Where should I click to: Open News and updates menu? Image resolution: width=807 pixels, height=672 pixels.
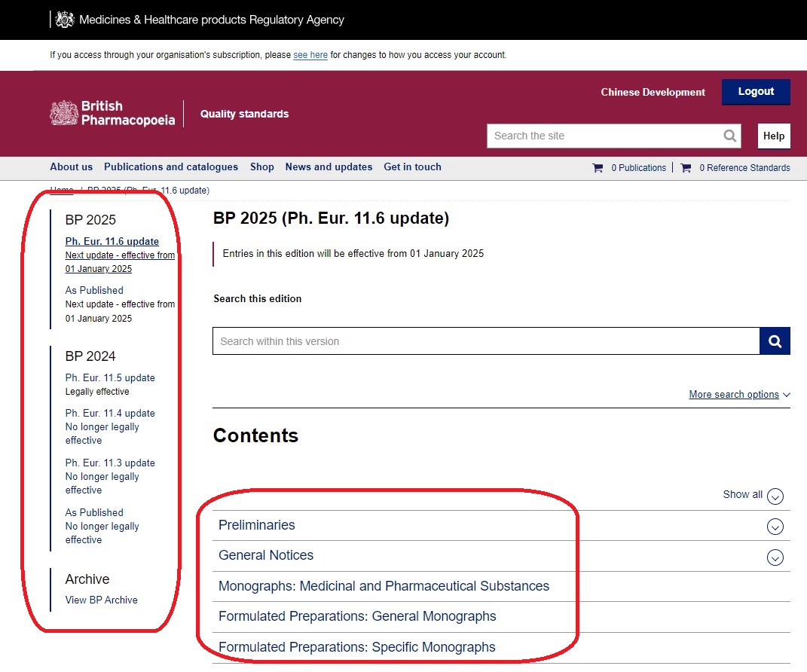(329, 166)
